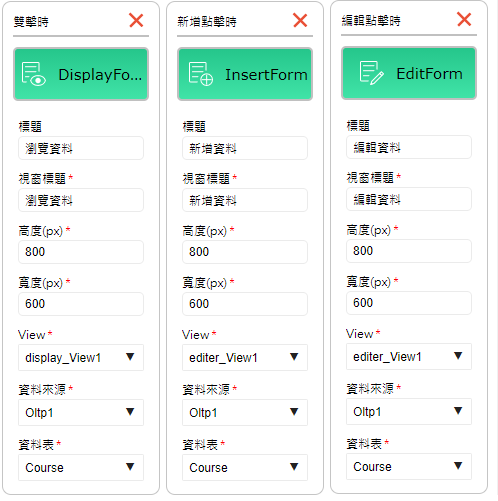This screenshot has height=501, width=498.
Task: Click the InsertForm plus-document icon
Action: [201, 74]
